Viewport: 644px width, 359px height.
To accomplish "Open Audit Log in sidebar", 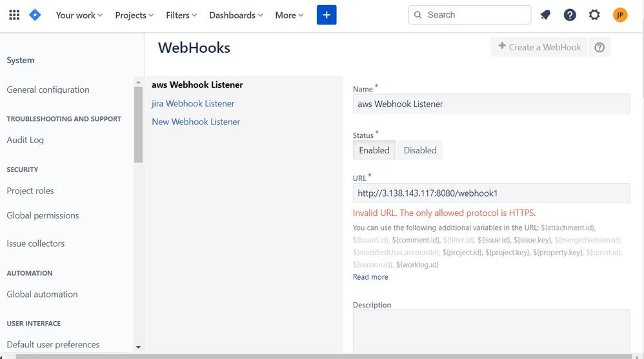I will coord(25,140).
